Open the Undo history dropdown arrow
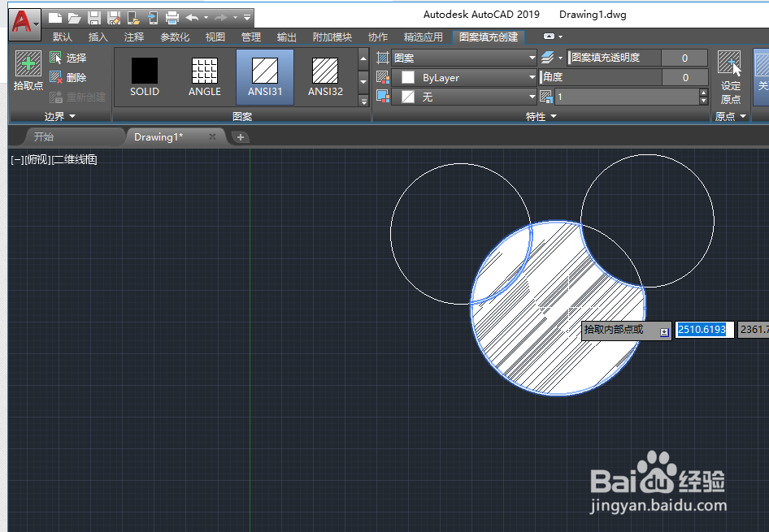769x532 pixels. point(206,18)
